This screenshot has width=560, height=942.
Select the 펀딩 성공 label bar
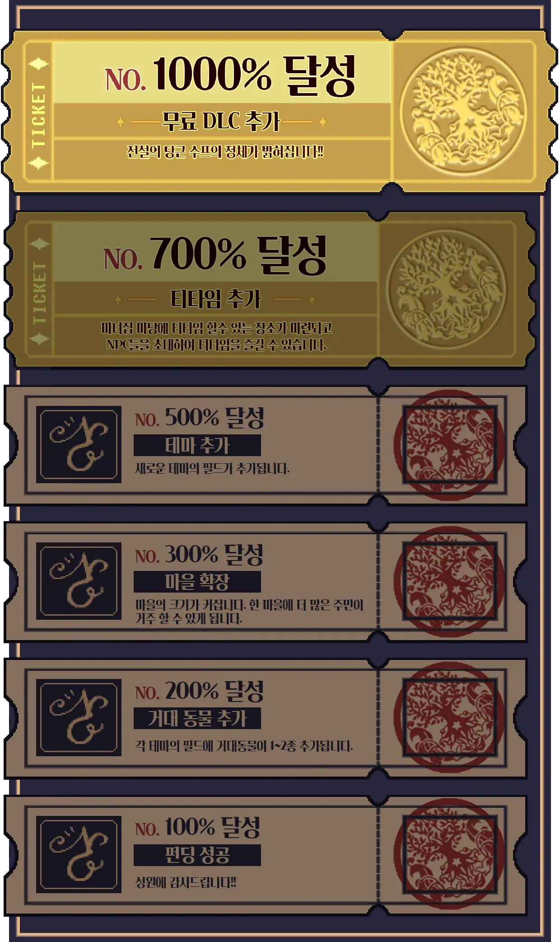pos(197,855)
